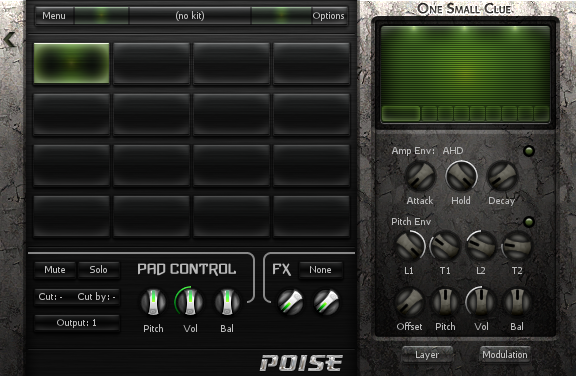Click the Pad Control Vol knob
The width and height of the screenshot is (576, 376).
(190, 302)
